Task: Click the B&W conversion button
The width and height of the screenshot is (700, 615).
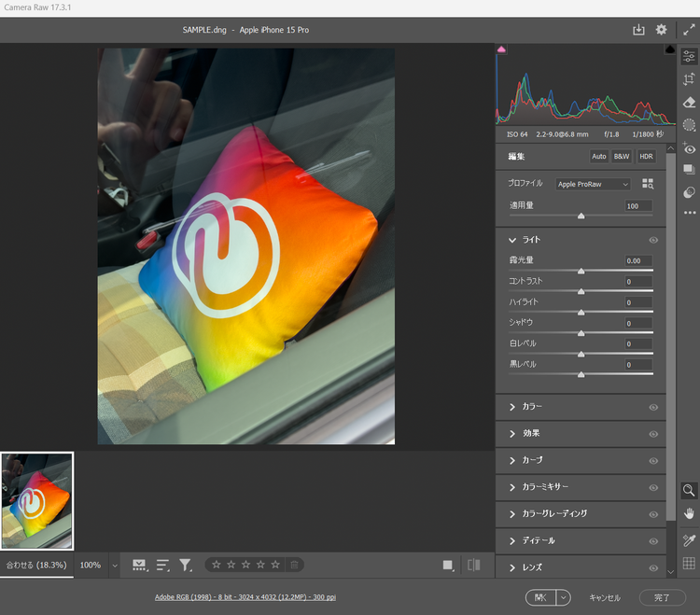Action: tap(622, 156)
